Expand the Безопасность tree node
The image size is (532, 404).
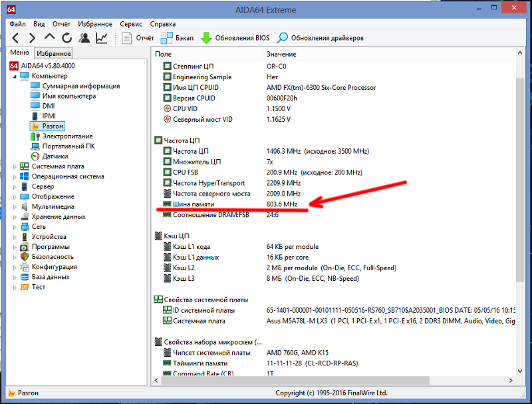pos(15,257)
